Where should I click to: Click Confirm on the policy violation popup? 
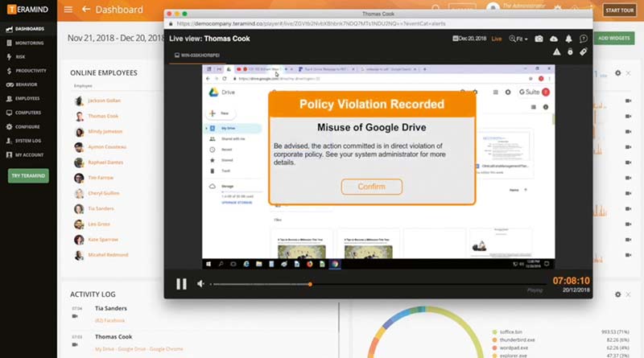click(371, 187)
